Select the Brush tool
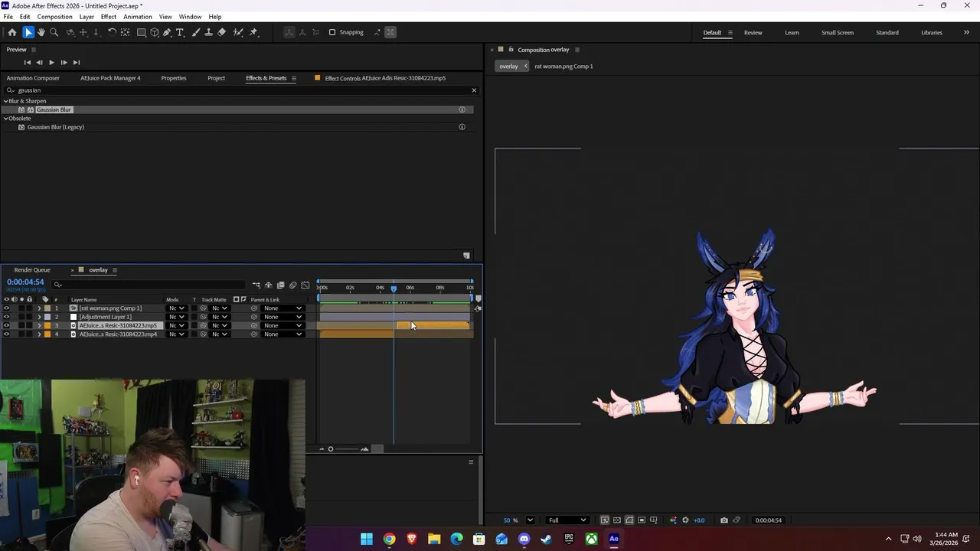The image size is (980, 551). point(196,32)
